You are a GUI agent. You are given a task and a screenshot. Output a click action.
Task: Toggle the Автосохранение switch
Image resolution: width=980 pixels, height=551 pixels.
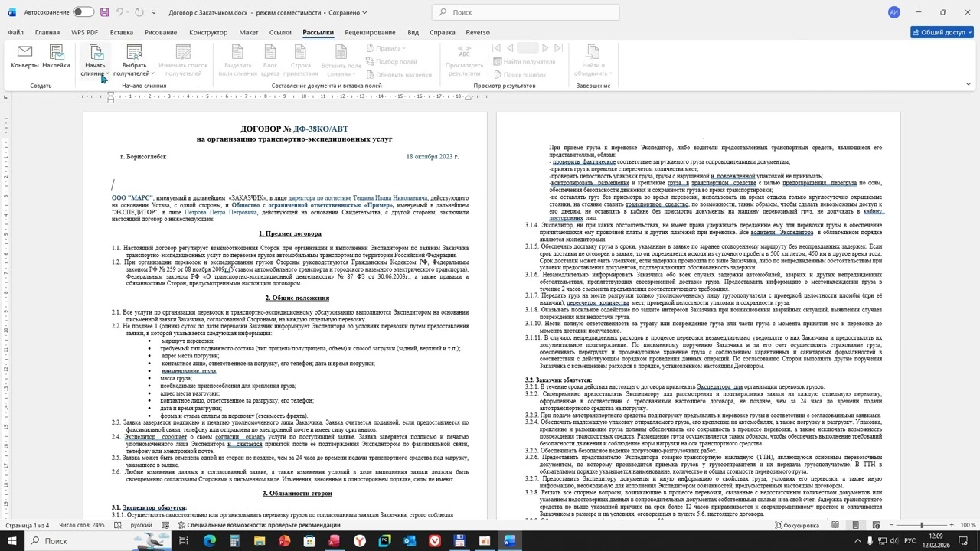tap(83, 12)
